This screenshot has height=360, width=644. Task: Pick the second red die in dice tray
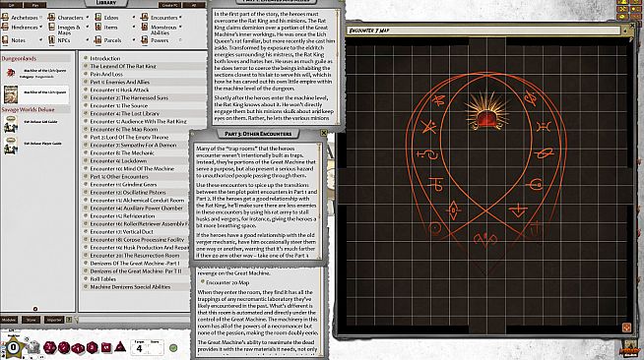pyautogui.click(x=64, y=347)
